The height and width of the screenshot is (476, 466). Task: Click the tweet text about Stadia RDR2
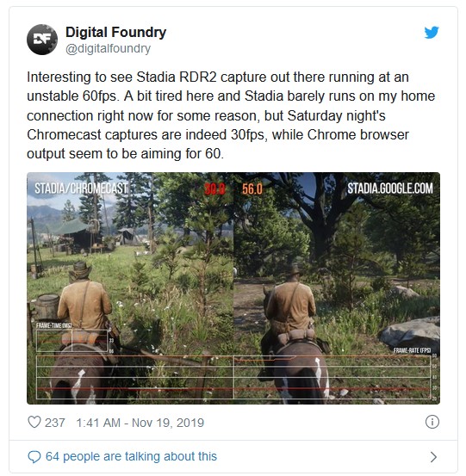231,115
